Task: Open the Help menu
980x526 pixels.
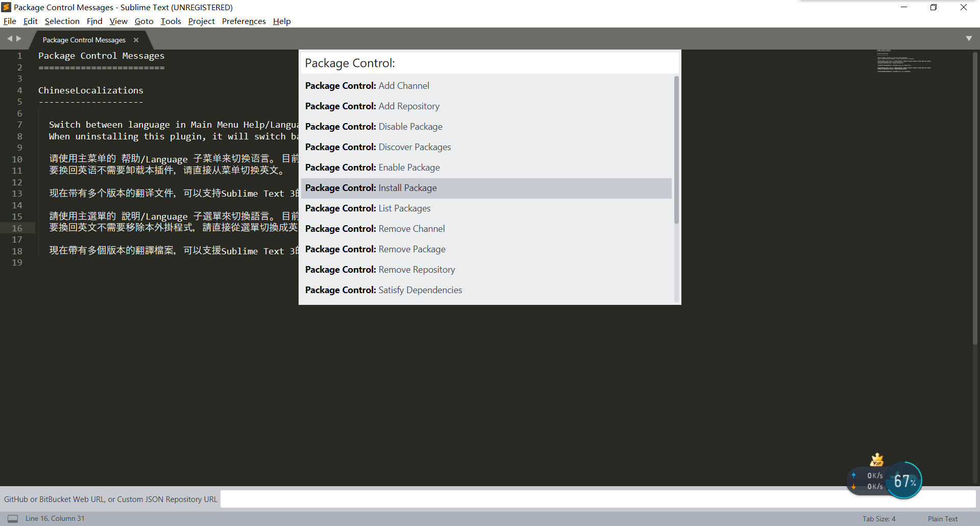Action: [282, 21]
